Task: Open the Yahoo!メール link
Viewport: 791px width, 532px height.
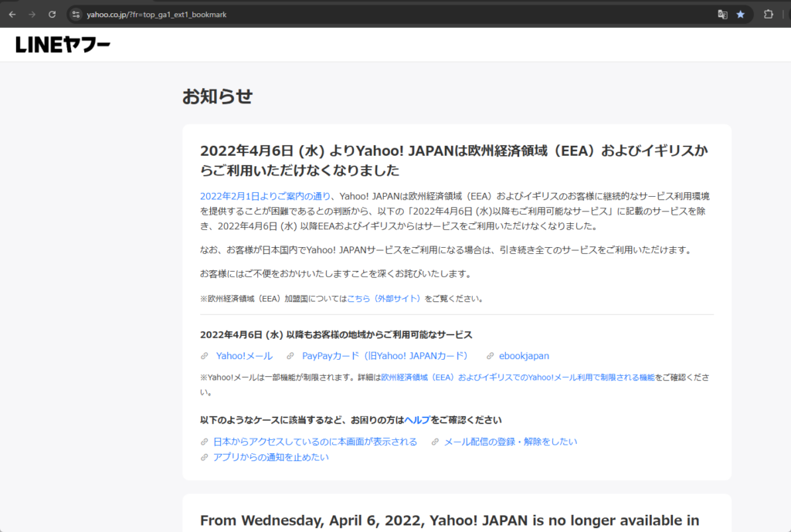Action: coord(244,356)
